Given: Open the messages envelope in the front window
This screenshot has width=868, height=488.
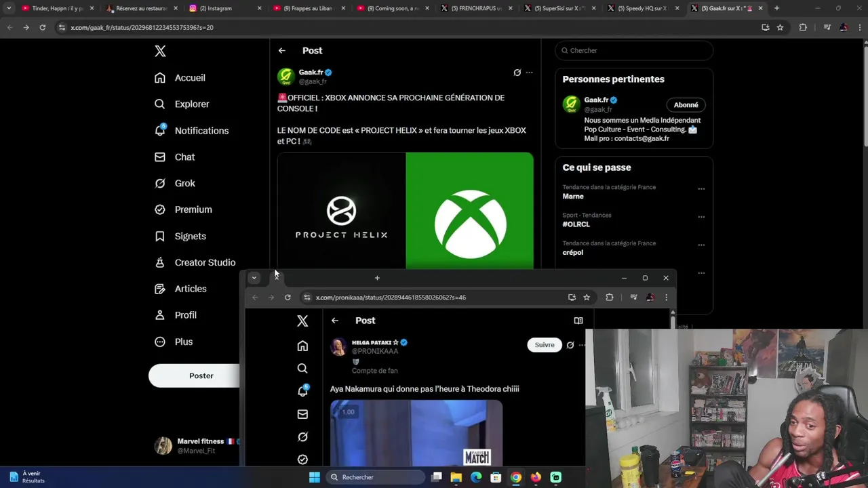Looking at the screenshot, I should (302, 414).
